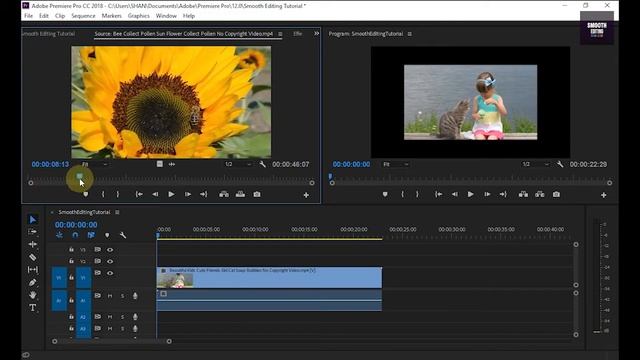Open the Graphics menu
The image size is (640, 360).
(139, 16)
